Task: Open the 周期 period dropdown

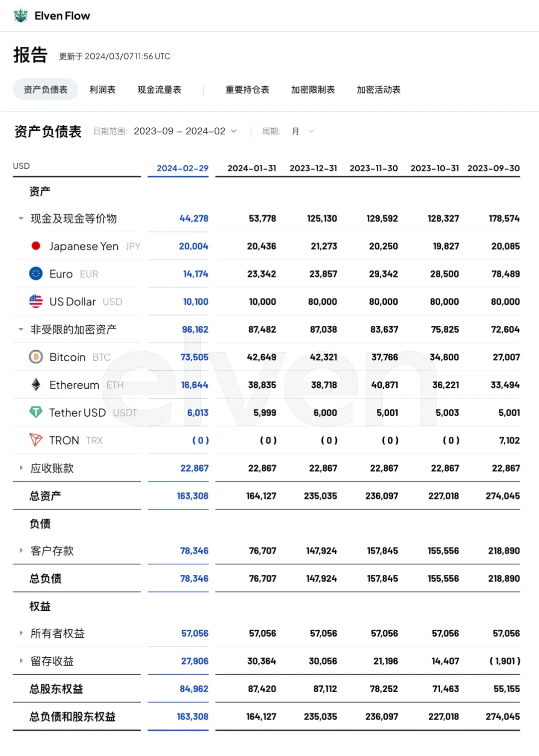Action: pyautogui.click(x=302, y=131)
